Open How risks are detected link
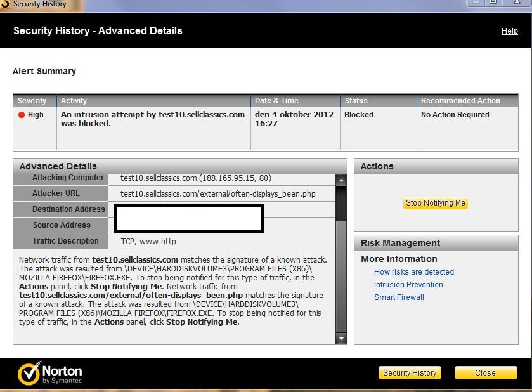This screenshot has height=392, width=532. (x=413, y=272)
